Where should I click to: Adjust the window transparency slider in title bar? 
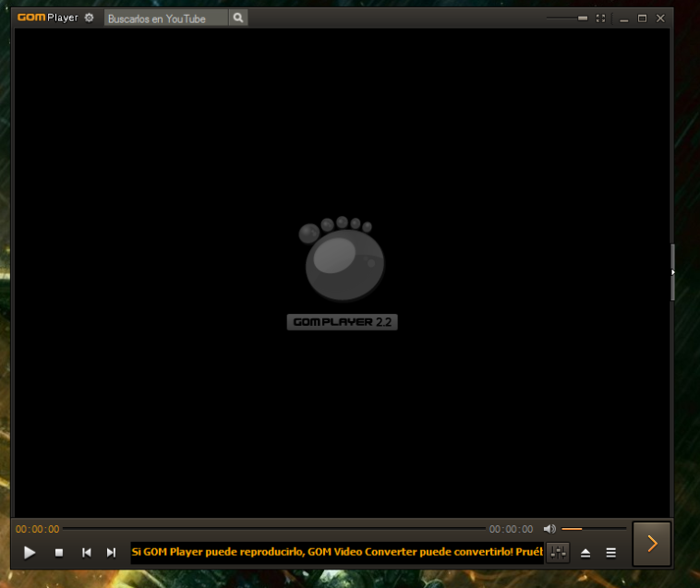coord(567,18)
